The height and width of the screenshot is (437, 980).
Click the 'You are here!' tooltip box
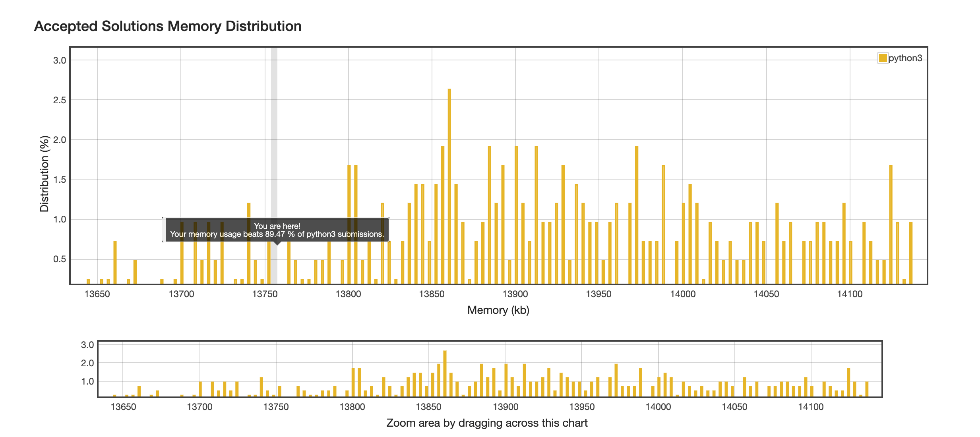pos(277,230)
